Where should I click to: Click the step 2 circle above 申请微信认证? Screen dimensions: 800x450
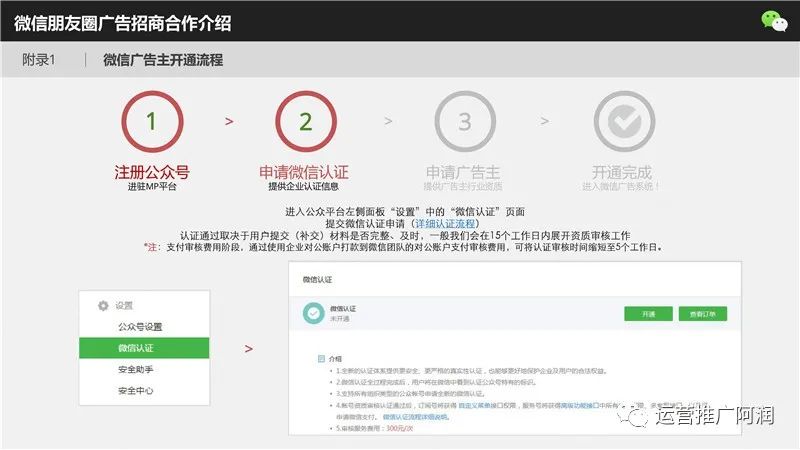306,121
